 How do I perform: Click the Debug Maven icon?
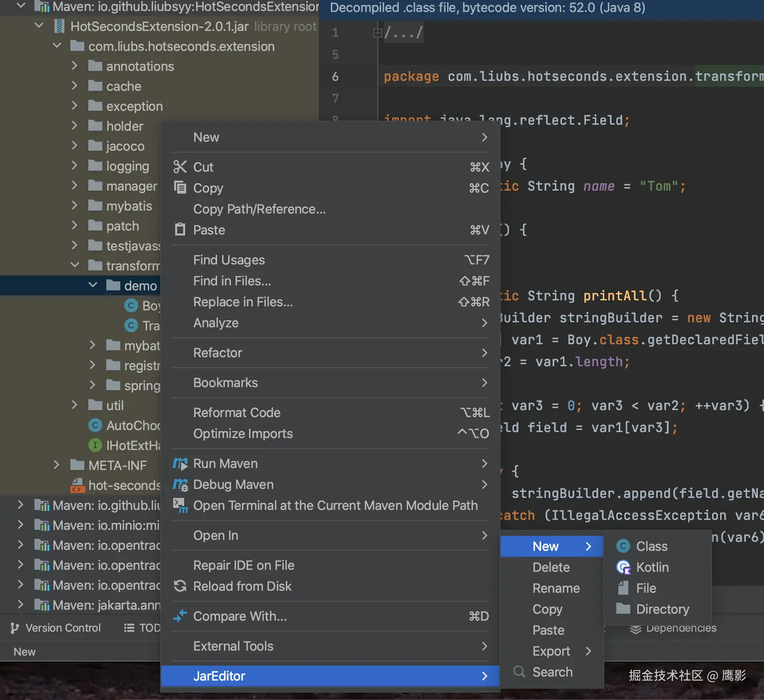(180, 484)
